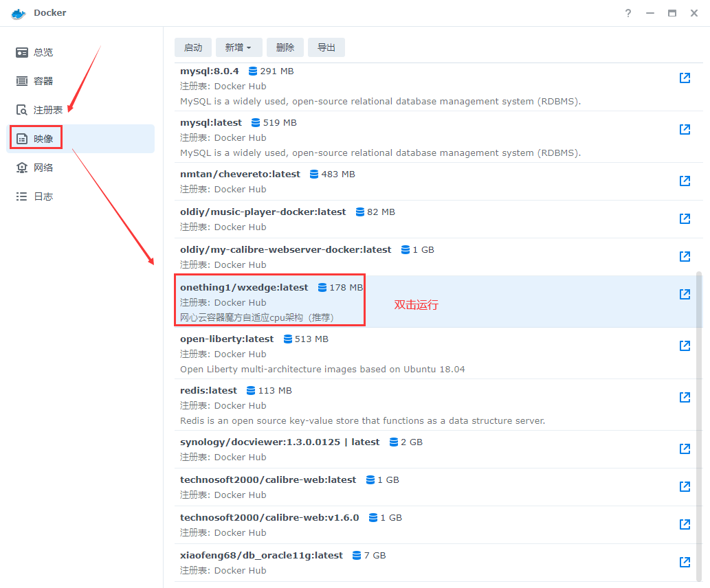
Task: Click link icon for open-liberty:latest image
Action: tap(685, 346)
